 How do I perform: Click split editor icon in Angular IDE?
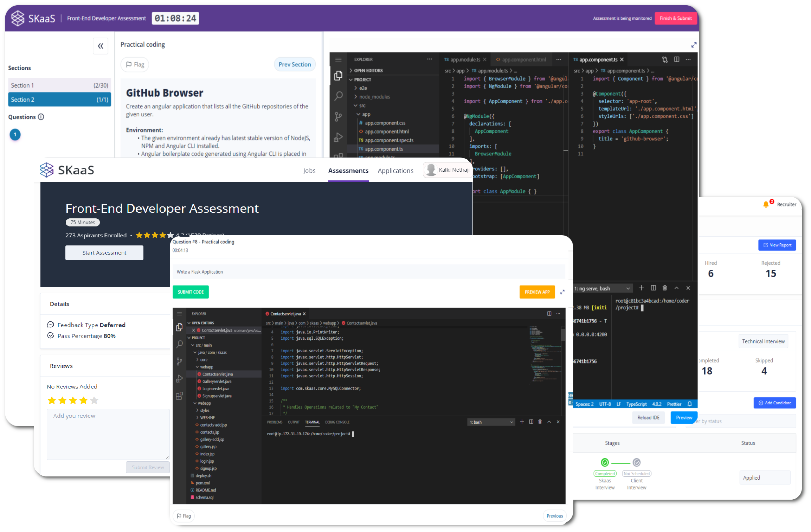click(676, 59)
